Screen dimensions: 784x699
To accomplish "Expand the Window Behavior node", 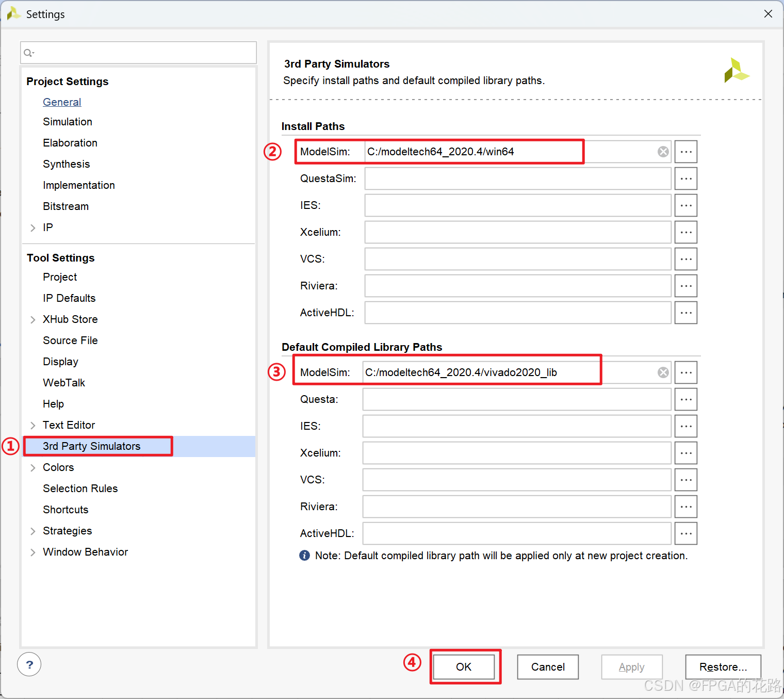I will (33, 552).
